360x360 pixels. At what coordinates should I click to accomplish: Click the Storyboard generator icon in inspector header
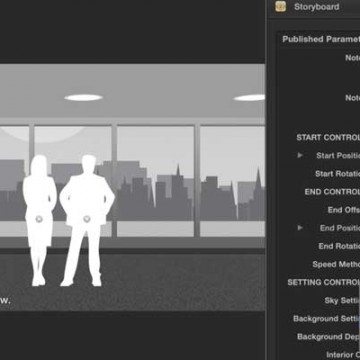click(x=281, y=7)
